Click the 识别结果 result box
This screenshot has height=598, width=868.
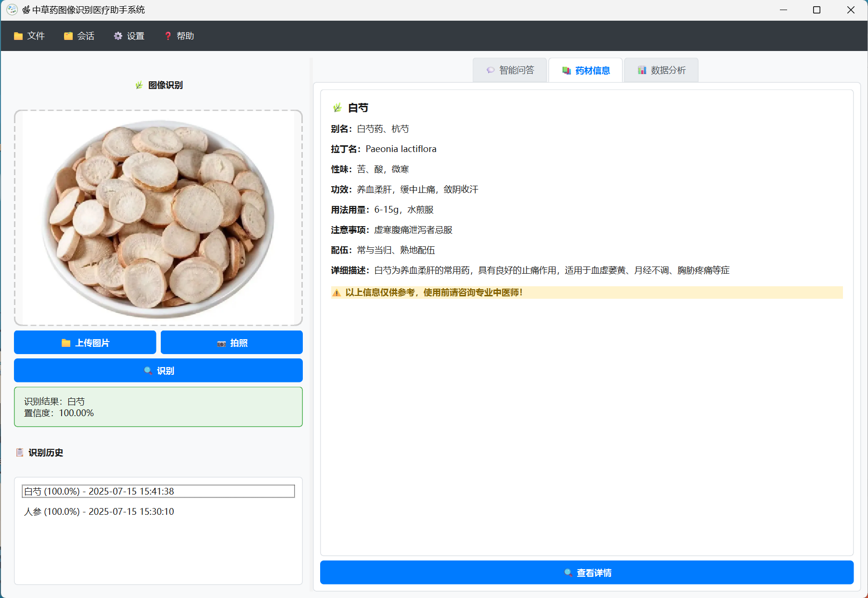(158, 407)
